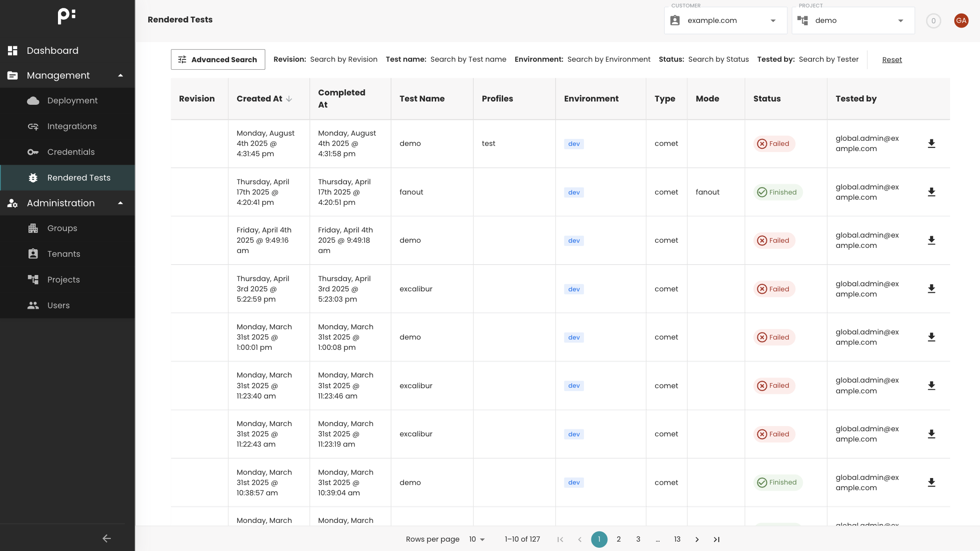
Task: Click Search by Test name field
Action: [468, 59]
